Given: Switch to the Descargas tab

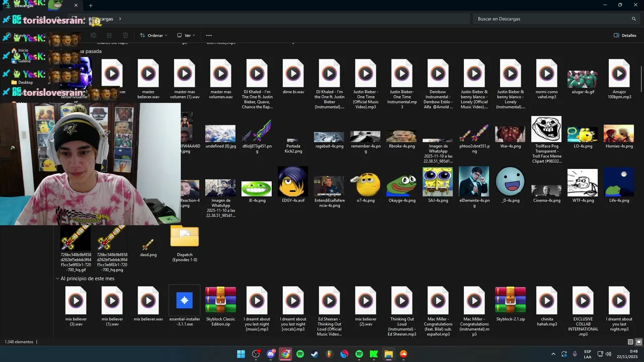Looking at the screenshot, I should pyautogui.click(x=43, y=6).
